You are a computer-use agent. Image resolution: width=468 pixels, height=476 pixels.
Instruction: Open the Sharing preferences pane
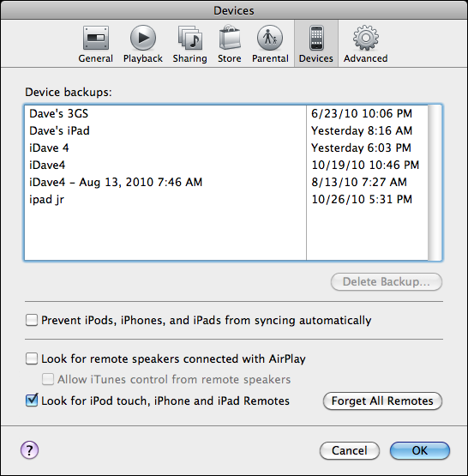pyautogui.click(x=190, y=45)
